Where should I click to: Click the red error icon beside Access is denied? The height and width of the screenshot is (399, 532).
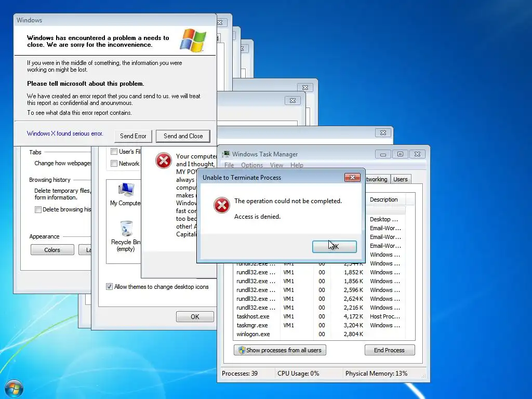[221, 205]
